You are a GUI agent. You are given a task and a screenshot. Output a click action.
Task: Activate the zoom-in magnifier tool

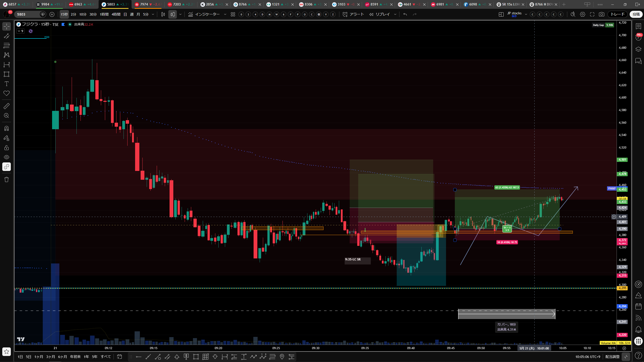tap(7, 116)
